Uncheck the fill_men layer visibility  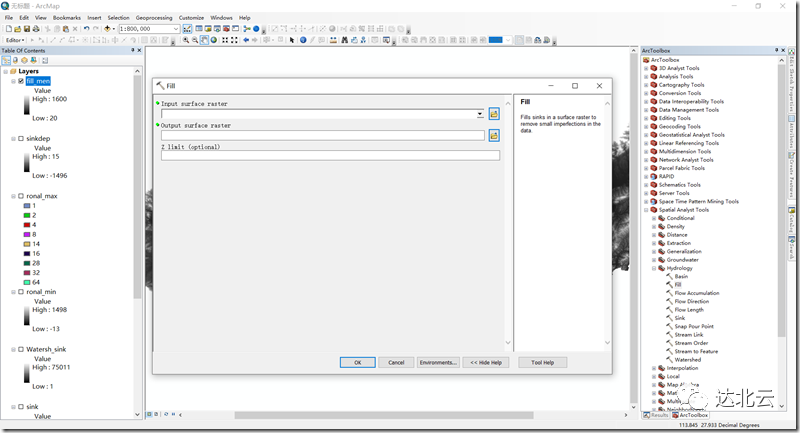click(21, 81)
